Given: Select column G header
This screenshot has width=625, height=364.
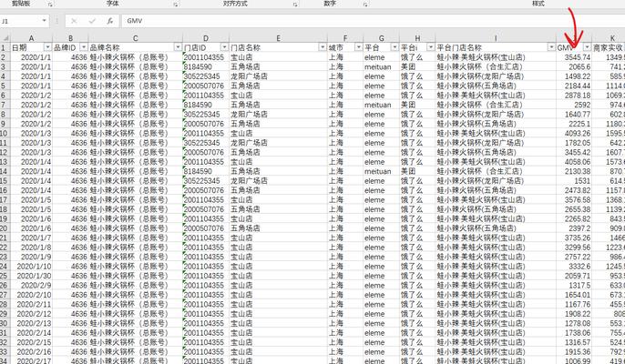Looking at the screenshot, I should click(382, 38).
